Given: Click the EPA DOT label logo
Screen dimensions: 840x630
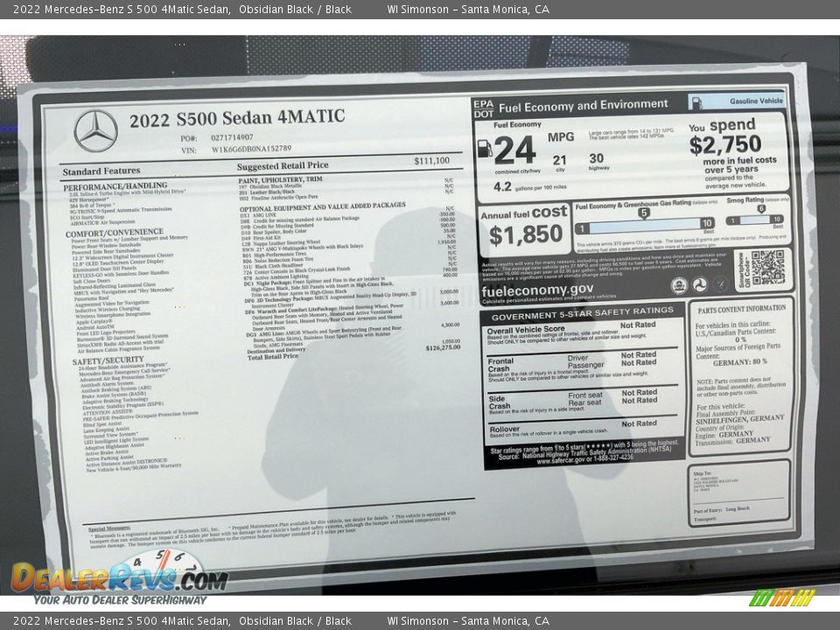Looking at the screenshot, I should coord(483,108).
